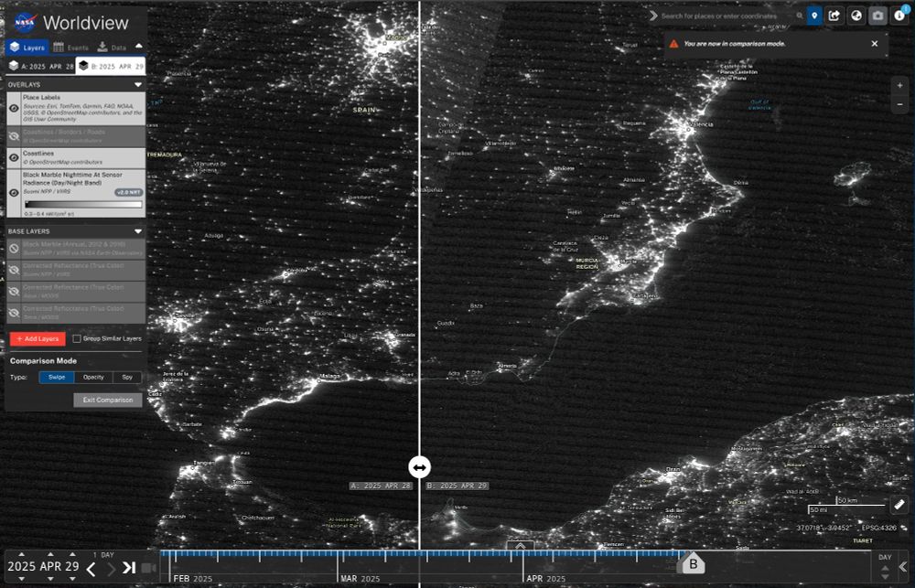Screen dimensions: 915x588
Task: Hide the Place Labels layer
Action: pyautogui.click(x=14, y=108)
